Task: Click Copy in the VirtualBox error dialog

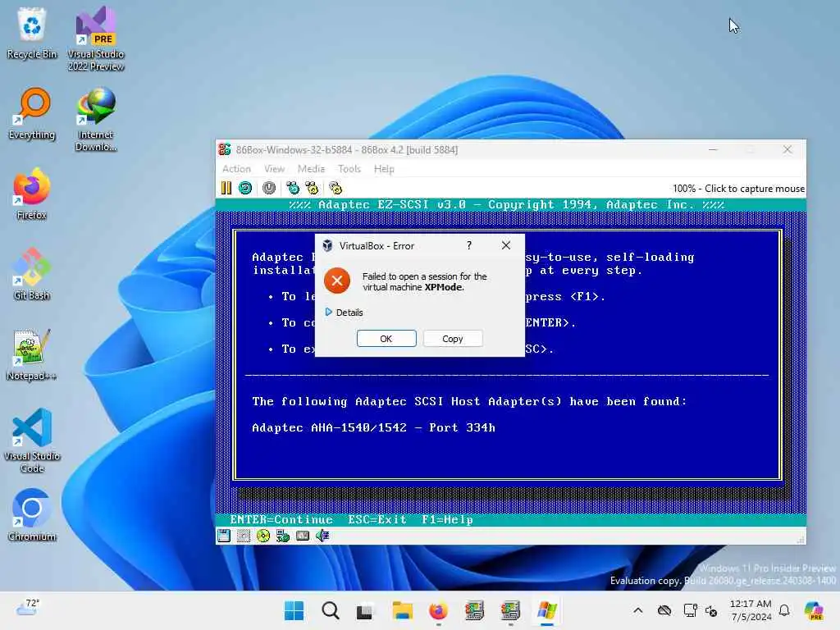Action: click(453, 339)
